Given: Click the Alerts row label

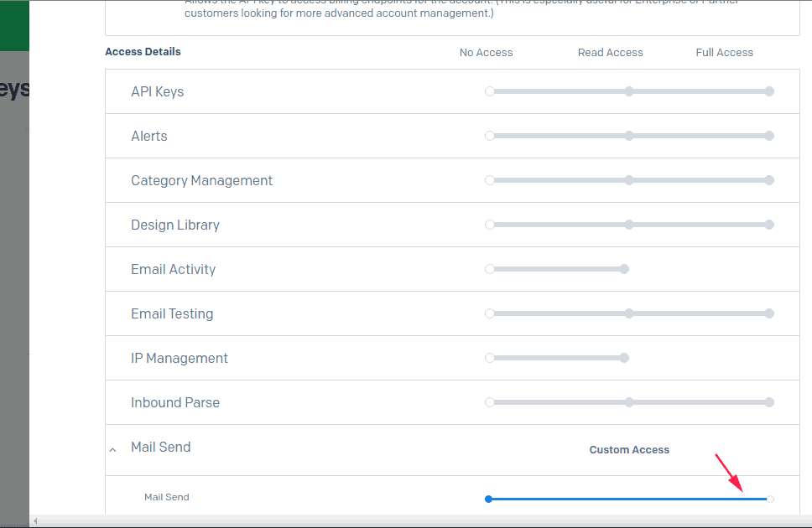Looking at the screenshot, I should 149,136.
